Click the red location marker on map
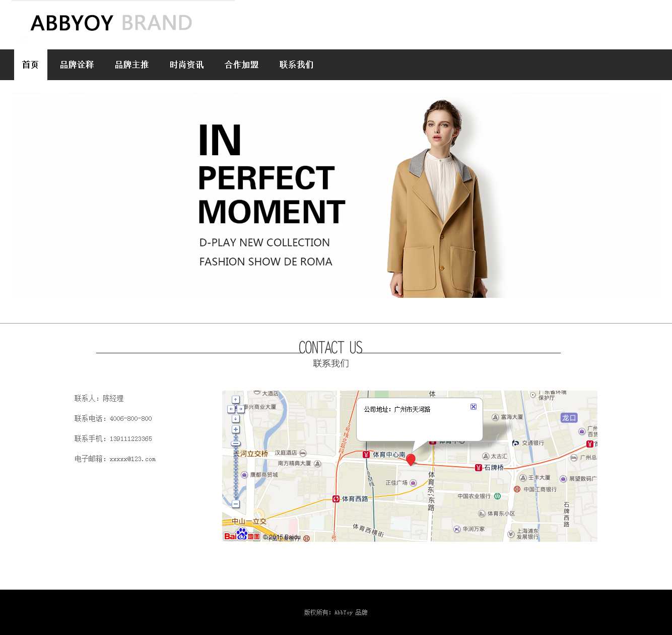This screenshot has width=672, height=635. [x=411, y=459]
